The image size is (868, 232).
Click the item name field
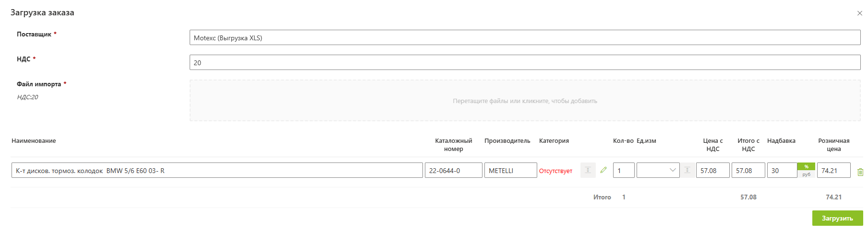pos(217,171)
